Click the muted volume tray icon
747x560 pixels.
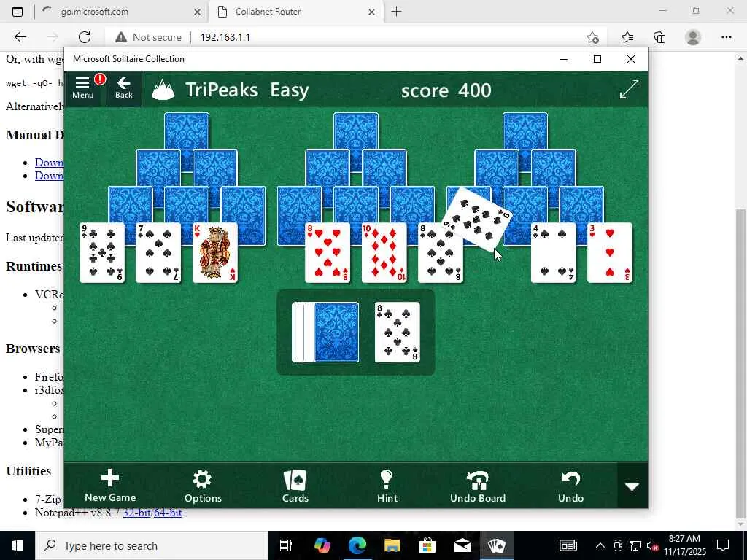coord(653,545)
